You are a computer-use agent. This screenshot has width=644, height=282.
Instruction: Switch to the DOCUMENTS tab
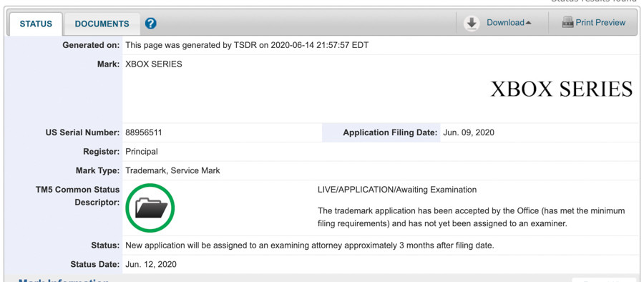(x=102, y=24)
